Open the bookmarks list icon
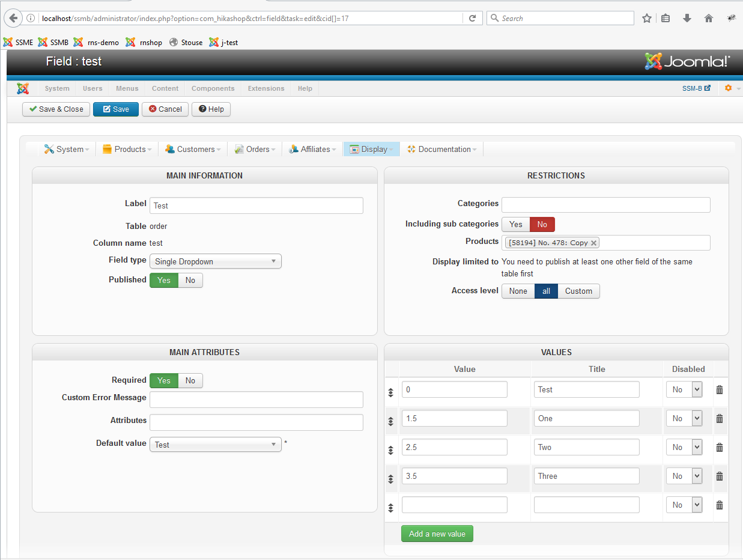 click(666, 18)
